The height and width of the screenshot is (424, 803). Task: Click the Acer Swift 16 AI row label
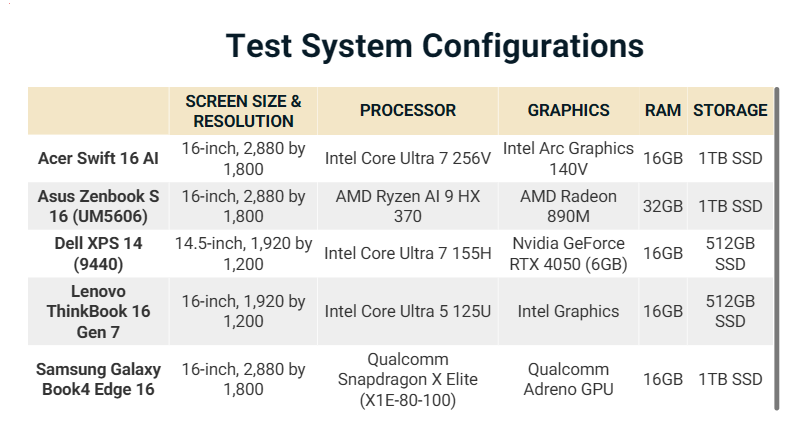click(x=98, y=158)
